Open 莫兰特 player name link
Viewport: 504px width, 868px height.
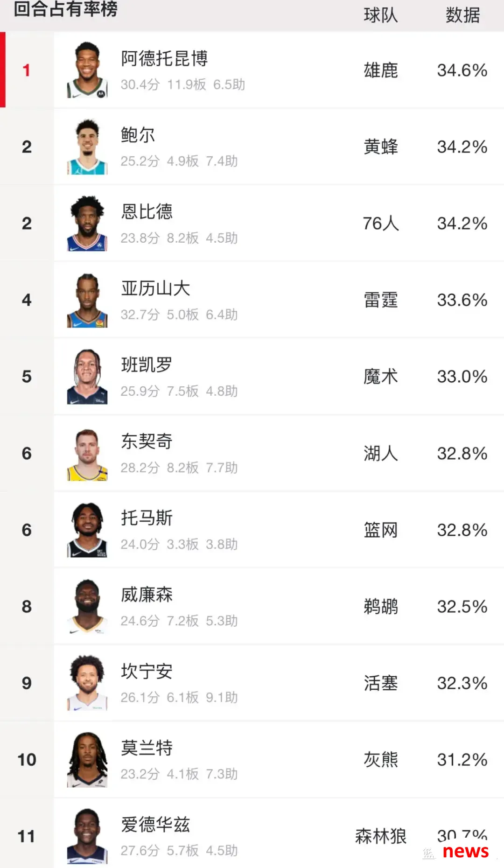[147, 748]
